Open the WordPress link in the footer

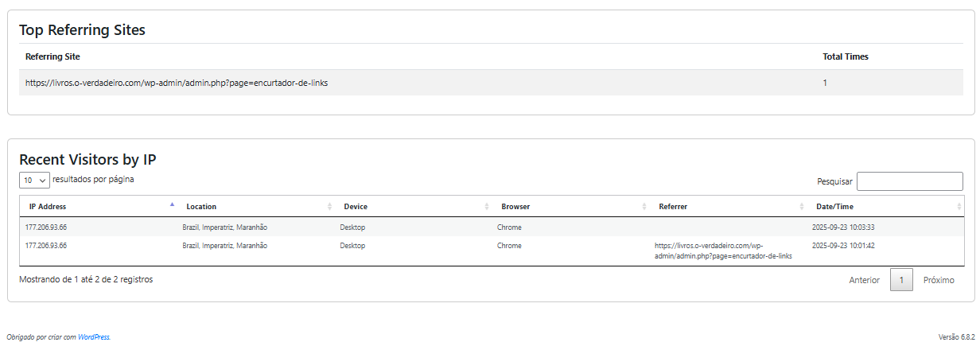[94, 337]
